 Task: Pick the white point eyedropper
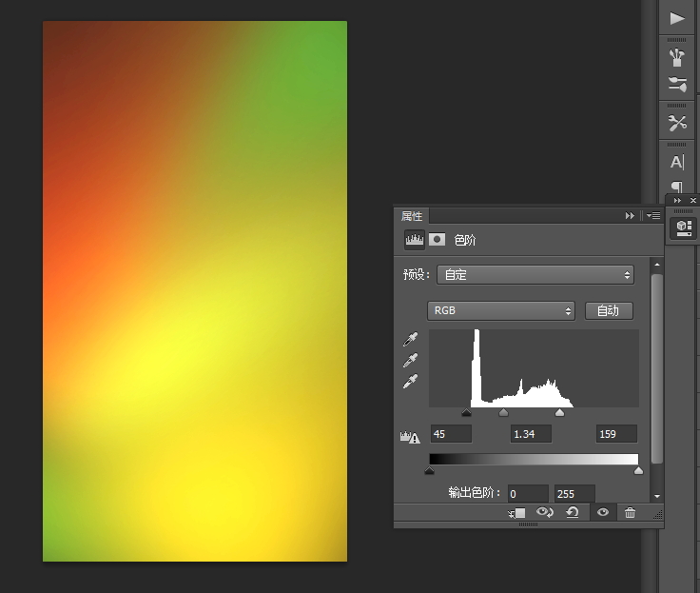coord(410,381)
